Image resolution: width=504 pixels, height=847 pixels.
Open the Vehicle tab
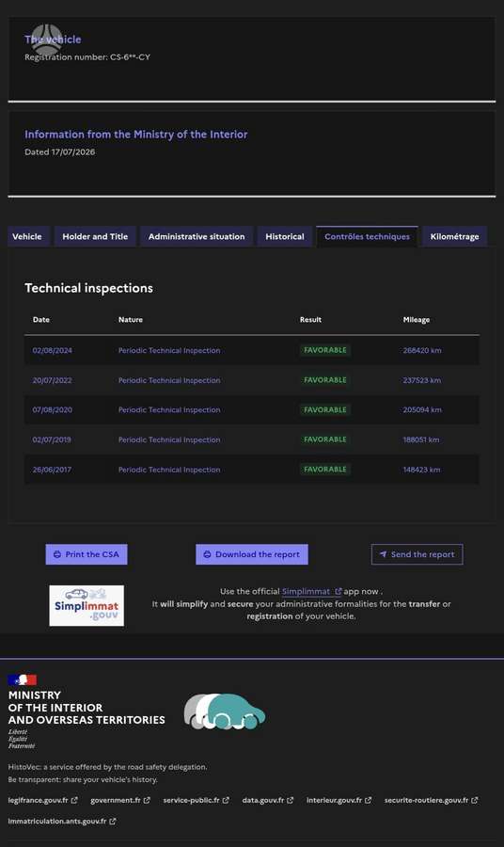coord(28,236)
